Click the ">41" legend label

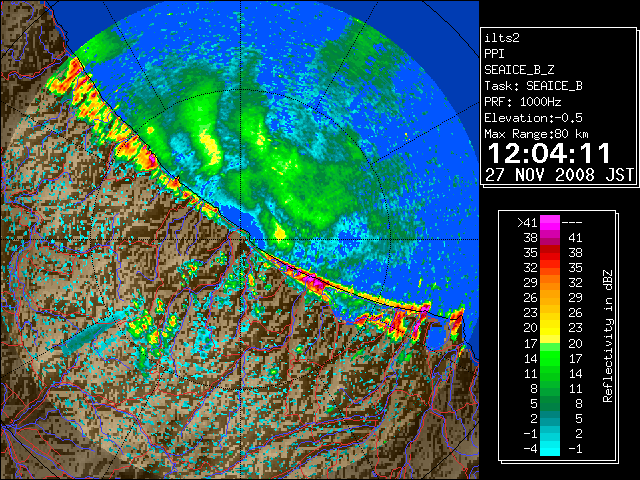527,222
